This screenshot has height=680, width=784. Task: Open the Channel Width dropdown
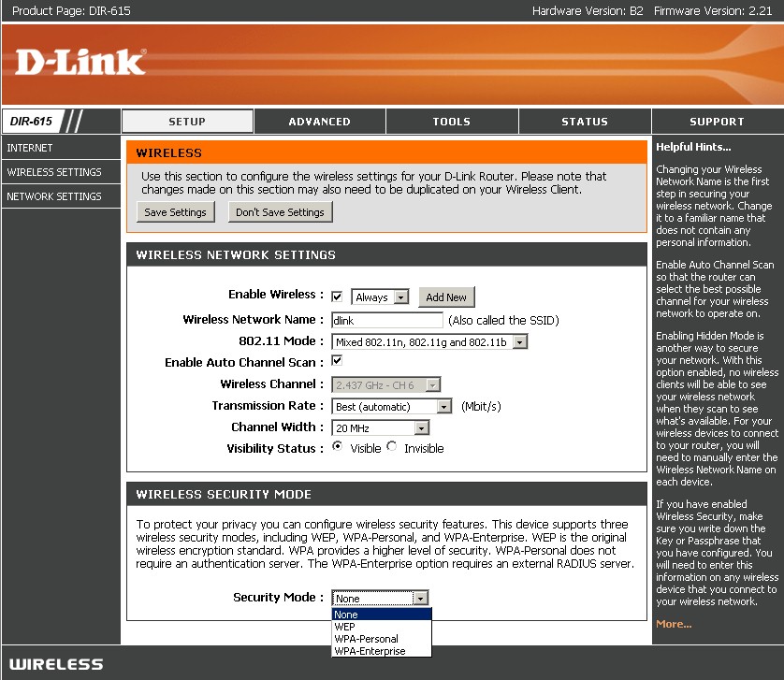point(381,428)
